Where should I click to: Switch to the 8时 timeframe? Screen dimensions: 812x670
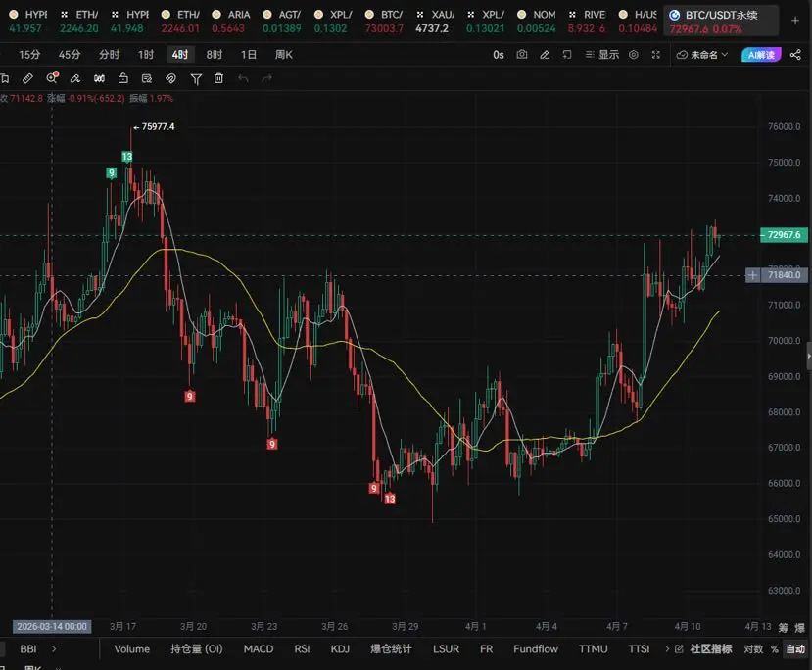(214, 55)
